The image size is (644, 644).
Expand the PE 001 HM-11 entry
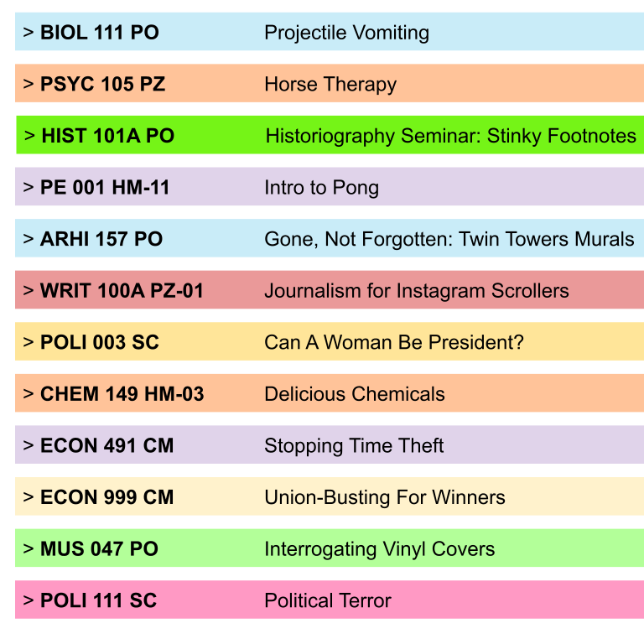tap(29, 187)
